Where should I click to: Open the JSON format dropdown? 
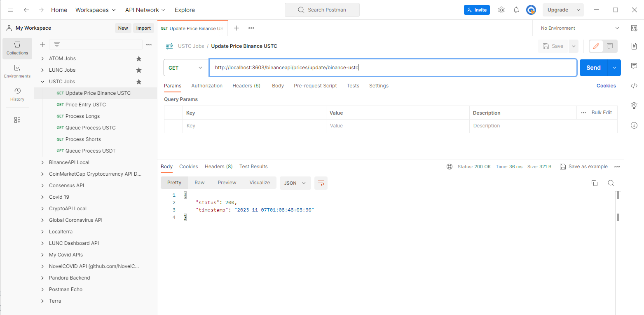[x=295, y=183]
